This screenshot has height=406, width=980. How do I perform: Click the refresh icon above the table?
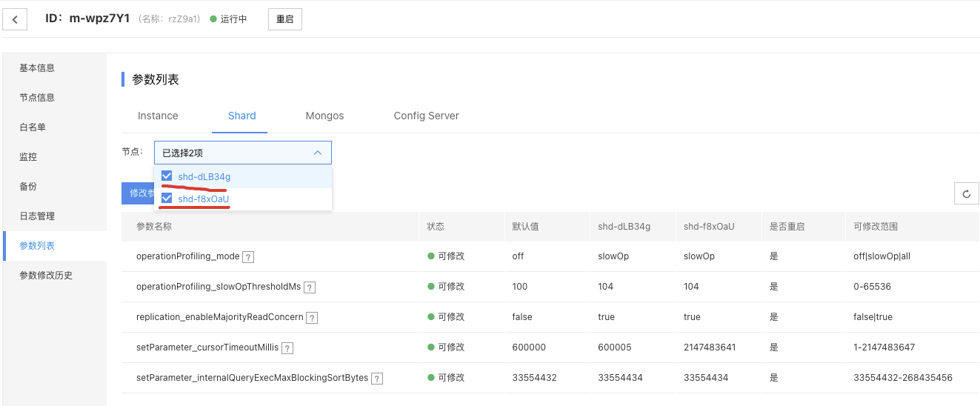pyautogui.click(x=966, y=193)
